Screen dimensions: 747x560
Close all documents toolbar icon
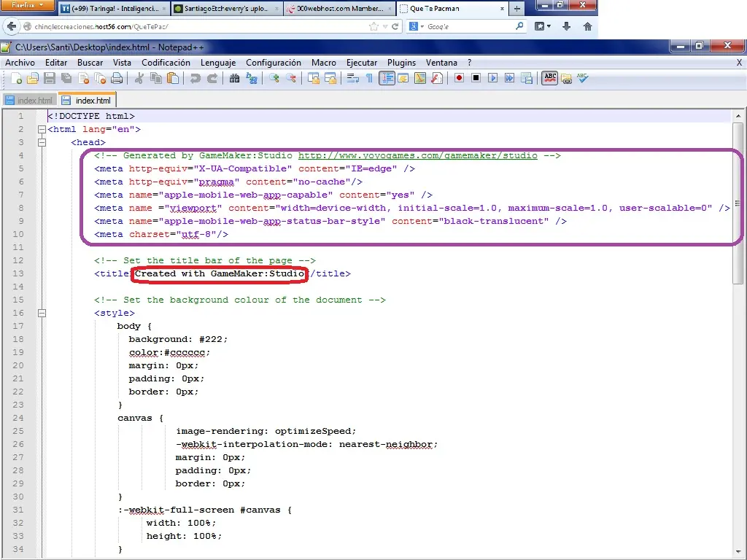pyautogui.click(x=100, y=78)
